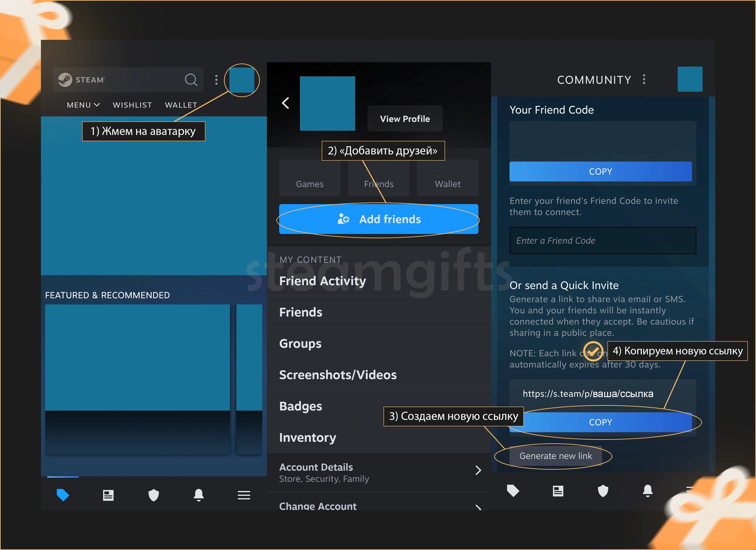This screenshot has width=756, height=550.
Task: Select the Games tab in profile menu
Action: pyautogui.click(x=310, y=183)
